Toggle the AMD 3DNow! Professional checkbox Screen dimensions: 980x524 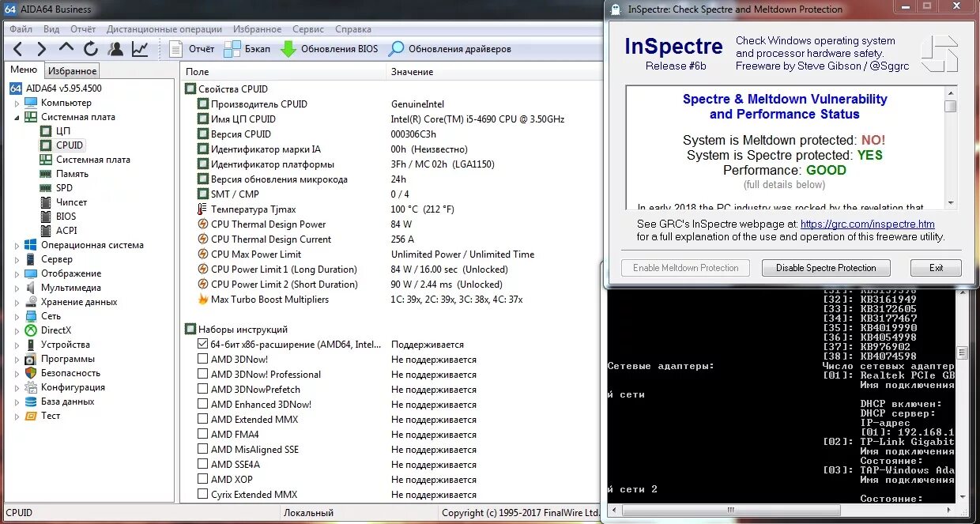[203, 375]
